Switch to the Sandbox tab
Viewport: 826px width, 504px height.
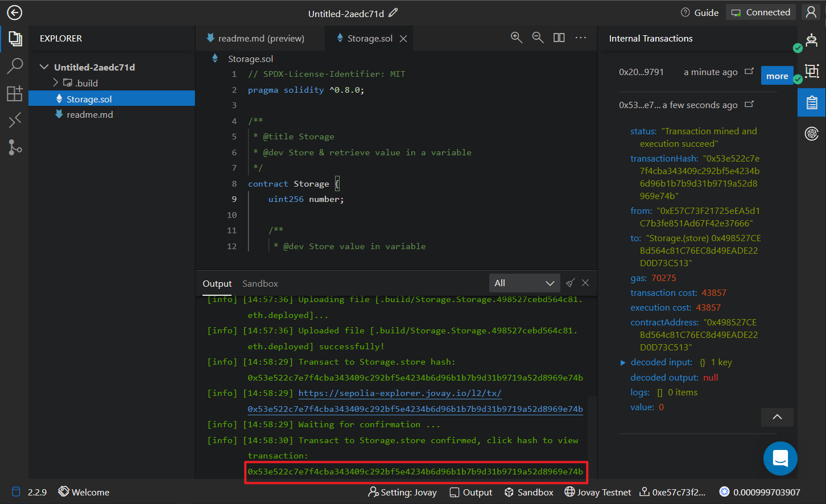tap(260, 283)
